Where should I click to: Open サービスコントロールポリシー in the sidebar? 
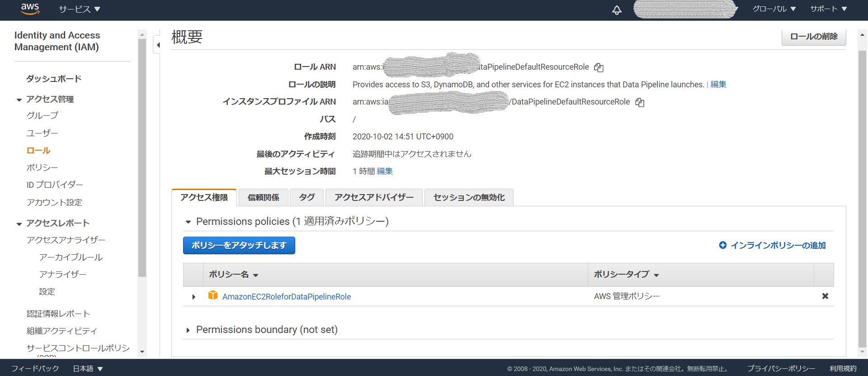[78, 348]
